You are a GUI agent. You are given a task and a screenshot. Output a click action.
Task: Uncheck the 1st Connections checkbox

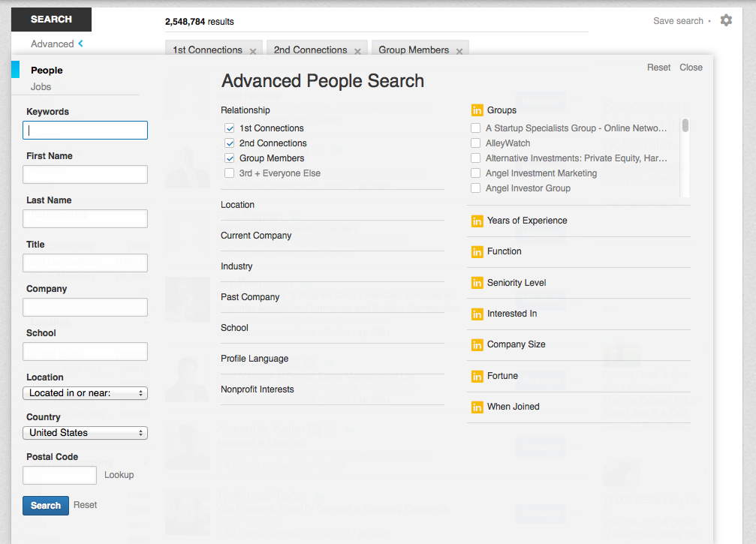point(230,128)
